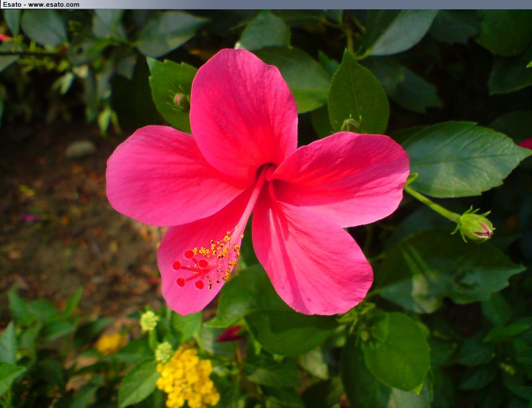Select the pink hibiscus flower photo
The height and width of the screenshot is (408, 532).
(266, 209)
